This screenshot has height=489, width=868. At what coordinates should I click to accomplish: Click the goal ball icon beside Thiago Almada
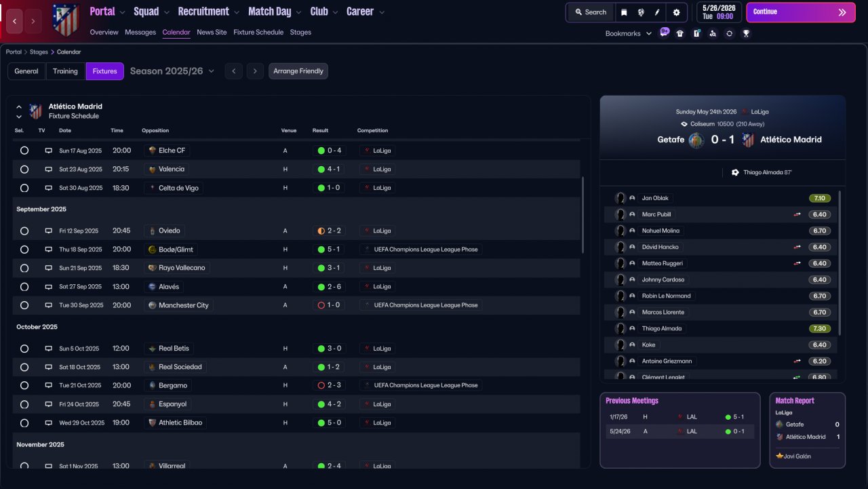735,172
